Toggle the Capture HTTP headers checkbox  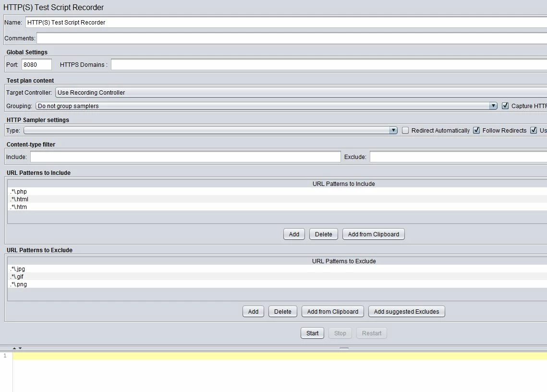[505, 106]
